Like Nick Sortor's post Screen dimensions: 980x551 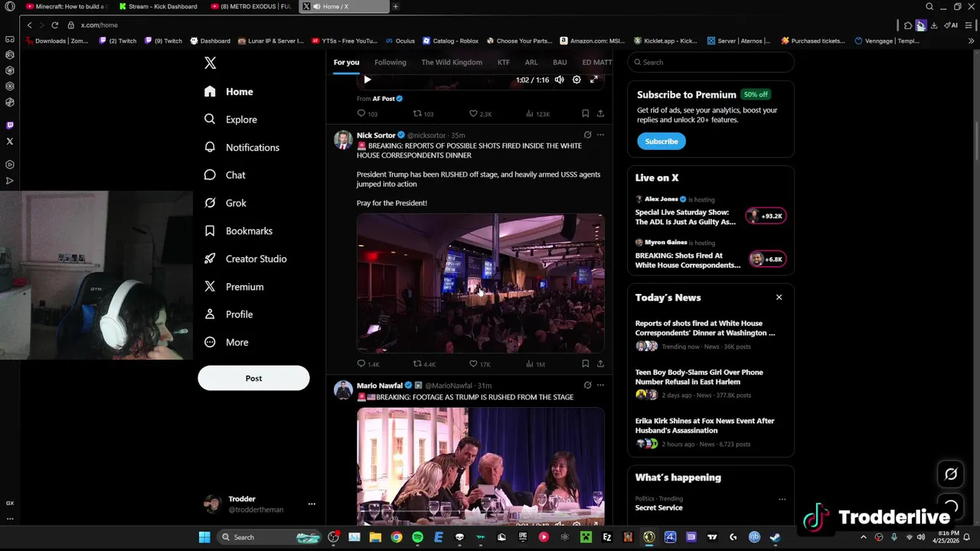tap(480, 364)
